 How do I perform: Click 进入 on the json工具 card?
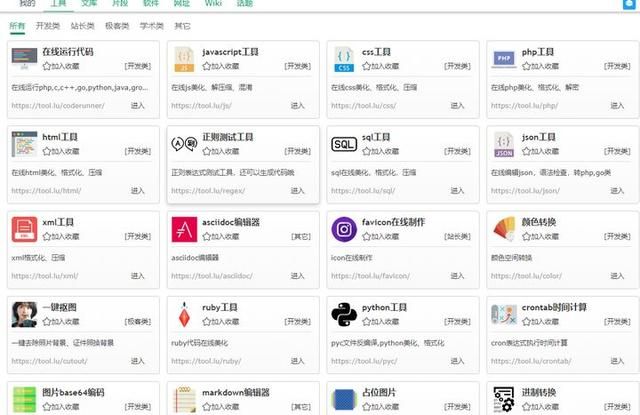point(617,191)
